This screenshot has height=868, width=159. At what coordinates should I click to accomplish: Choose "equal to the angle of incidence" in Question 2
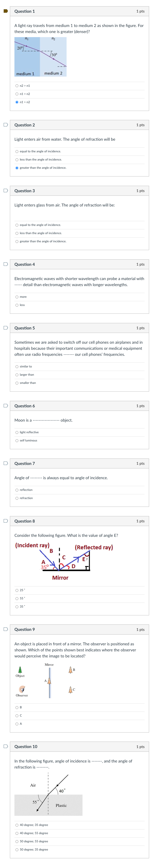click(x=17, y=152)
